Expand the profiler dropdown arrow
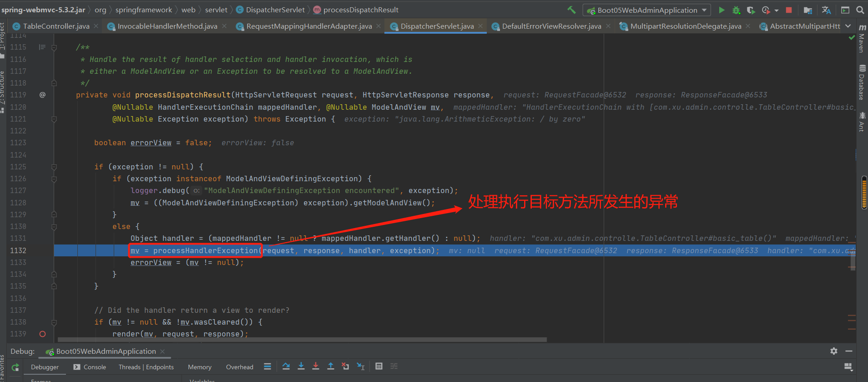This screenshot has width=868, height=382. coord(776,10)
